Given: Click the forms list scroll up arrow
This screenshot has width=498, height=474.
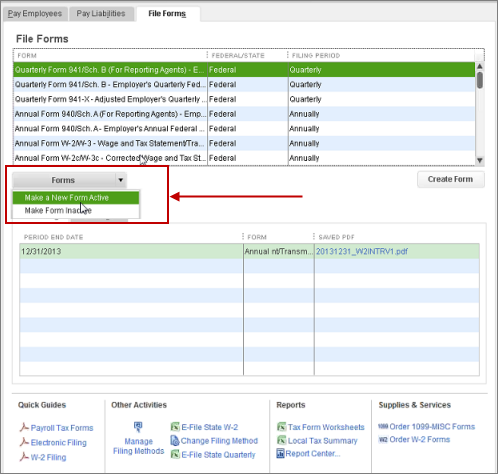Looking at the screenshot, I should tap(480, 66).
